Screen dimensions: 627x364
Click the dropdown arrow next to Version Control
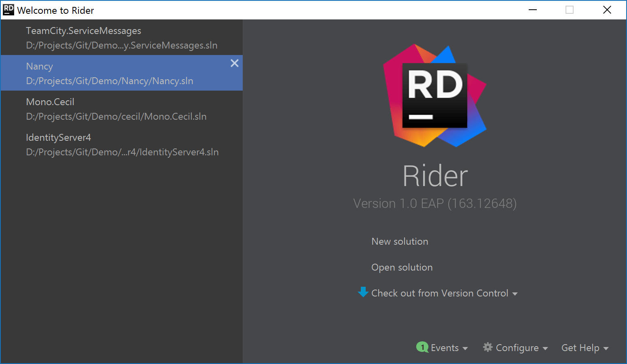(x=515, y=294)
